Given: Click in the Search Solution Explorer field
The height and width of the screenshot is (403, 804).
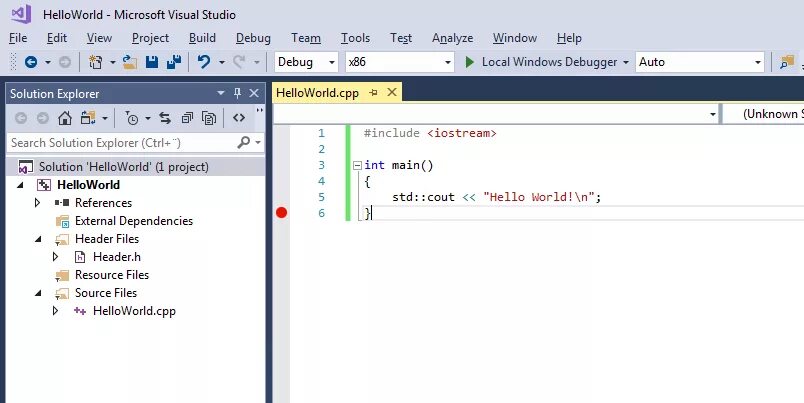Looking at the screenshot, I should coord(122,143).
